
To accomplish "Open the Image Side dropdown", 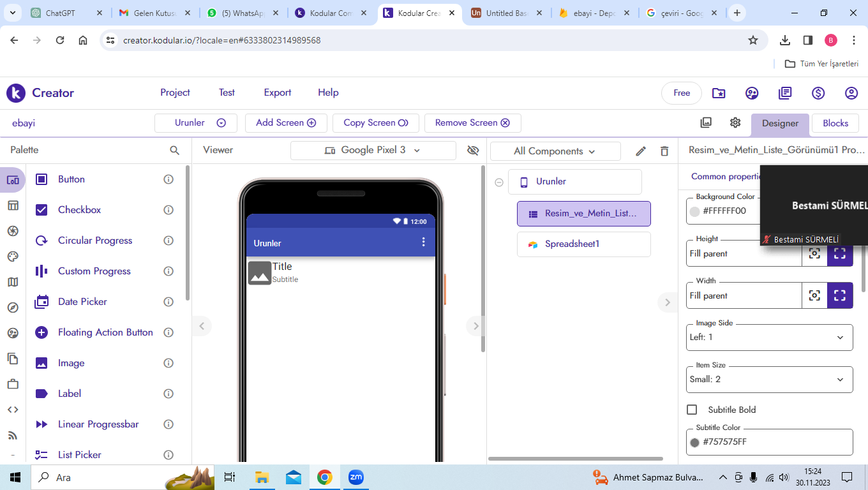I will (770, 337).
